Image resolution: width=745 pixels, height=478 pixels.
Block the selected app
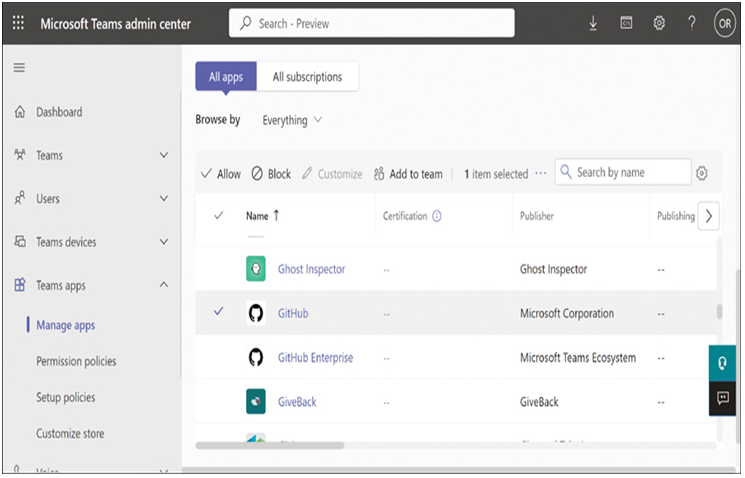(271, 174)
